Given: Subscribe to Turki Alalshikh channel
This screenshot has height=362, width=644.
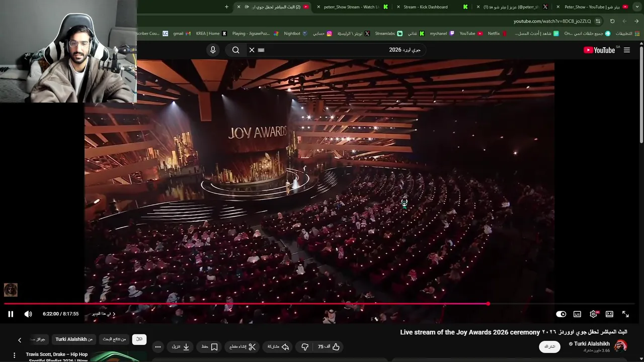Looking at the screenshot, I should click(549, 346).
